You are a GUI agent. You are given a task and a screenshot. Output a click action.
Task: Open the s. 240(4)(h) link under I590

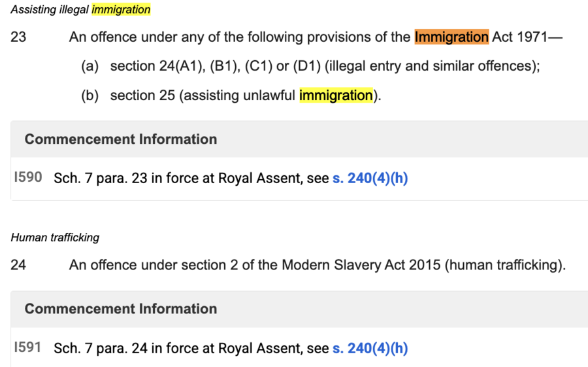click(370, 179)
